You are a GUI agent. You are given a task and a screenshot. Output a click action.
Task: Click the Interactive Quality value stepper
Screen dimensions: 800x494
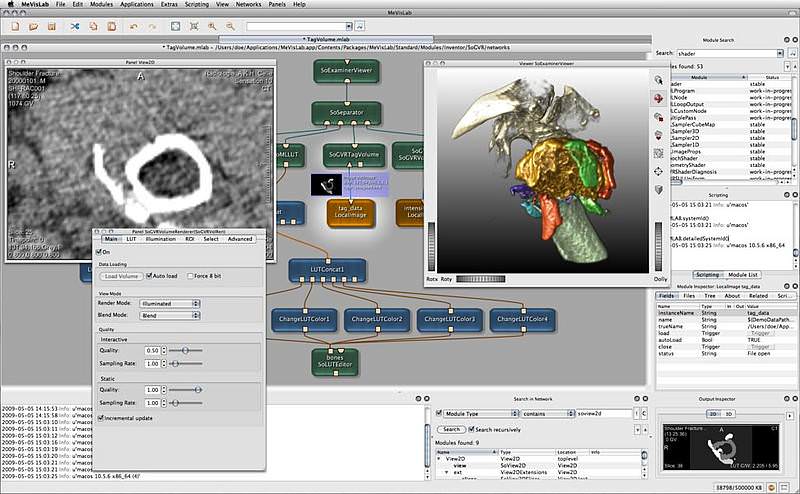tap(164, 351)
